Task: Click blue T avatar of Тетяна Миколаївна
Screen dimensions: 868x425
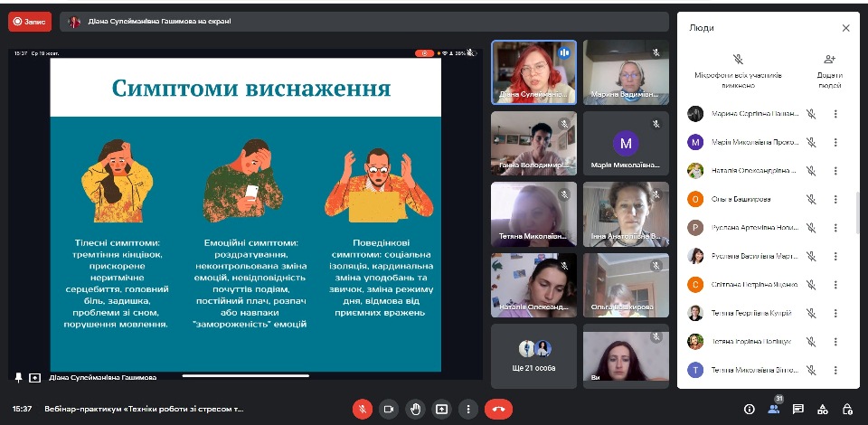Action: coord(695,370)
